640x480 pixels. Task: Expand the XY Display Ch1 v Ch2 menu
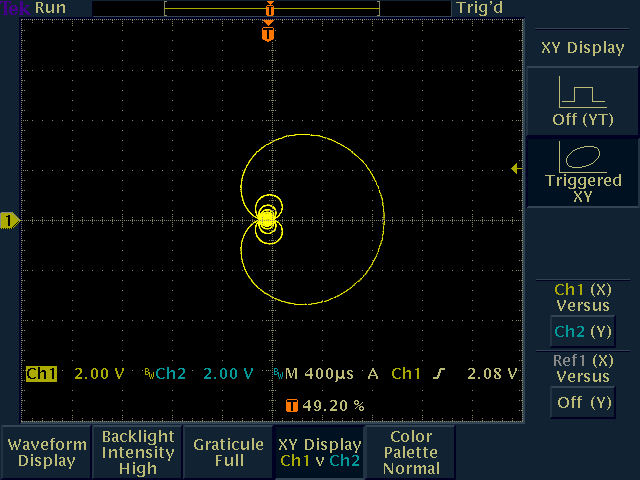(x=320, y=452)
